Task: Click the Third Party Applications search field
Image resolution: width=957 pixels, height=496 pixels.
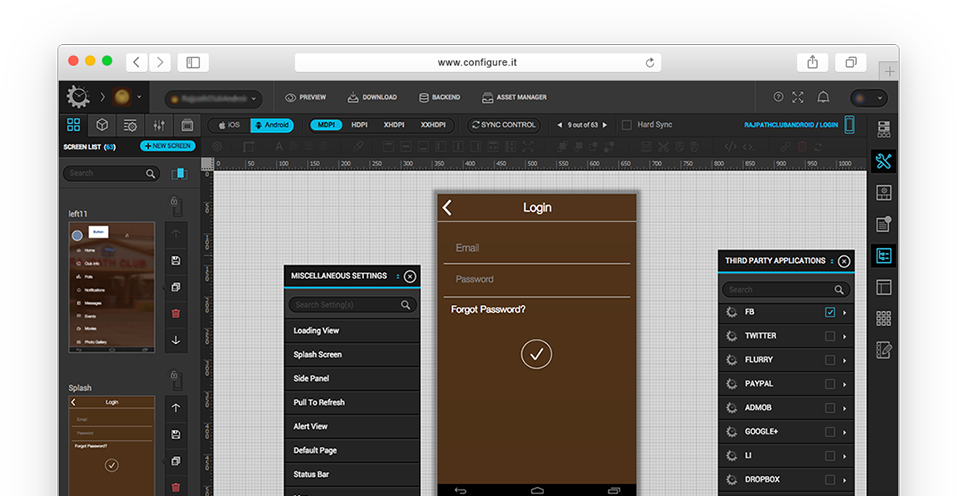Action: pyautogui.click(x=786, y=290)
